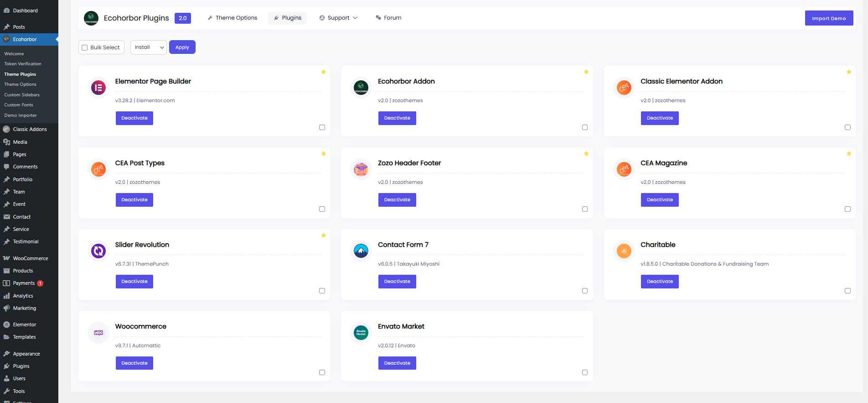This screenshot has height=403, width=868.
Task: Click the Analytics icon in the sidebar
Action: point(6,296)
